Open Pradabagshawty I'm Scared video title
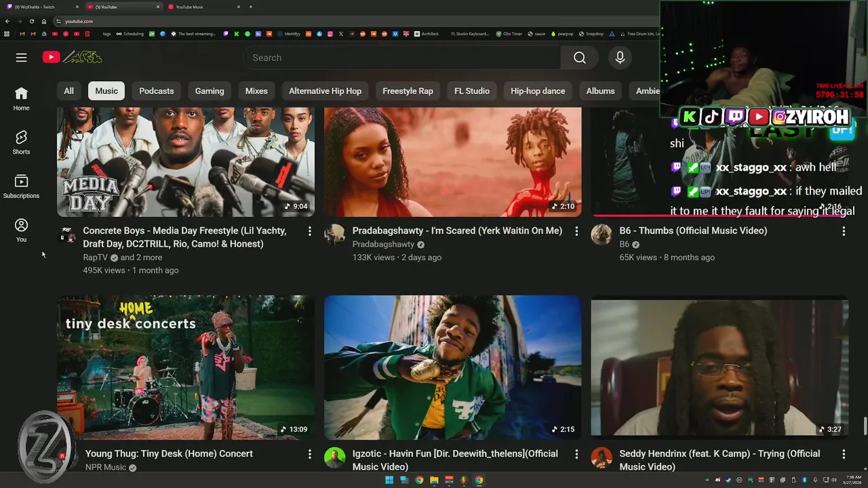868x488 pixels. pyautogui.click(x=457, y=231)
